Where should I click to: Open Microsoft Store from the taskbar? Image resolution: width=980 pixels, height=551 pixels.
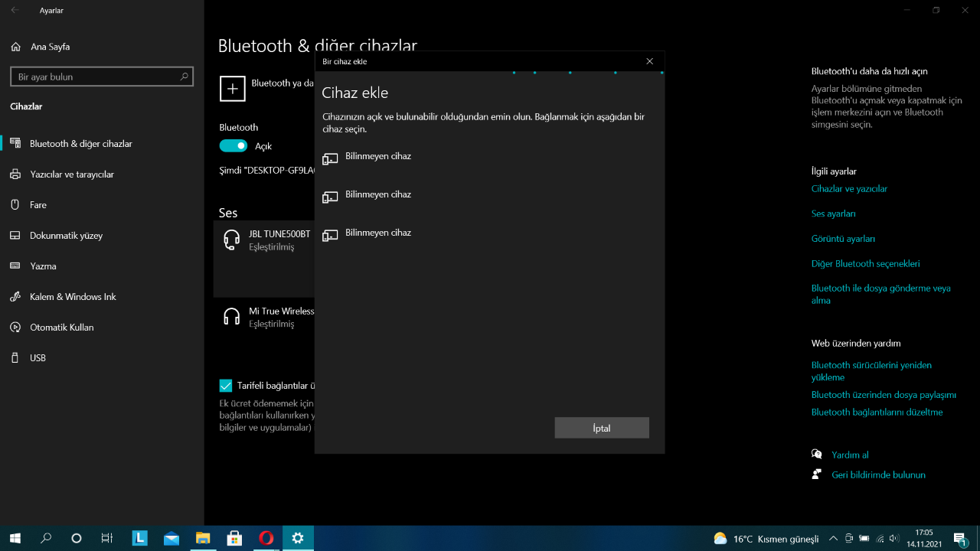tap(234, 538)
